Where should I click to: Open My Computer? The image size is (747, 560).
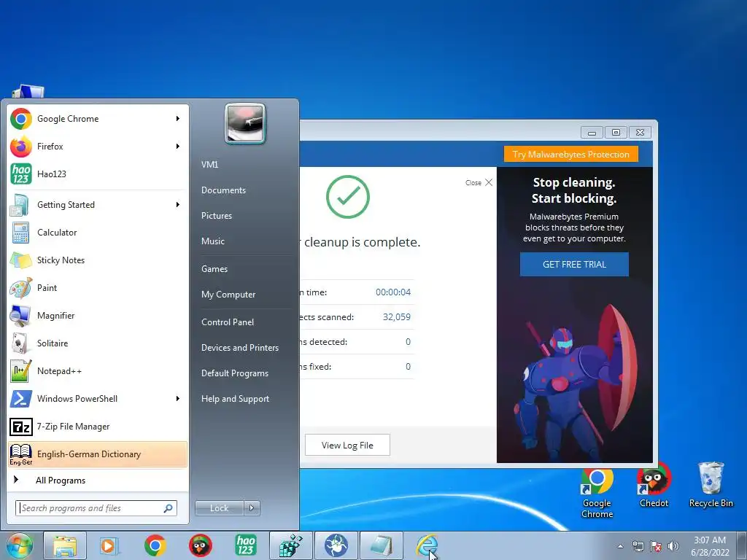[x=228, y=295]
